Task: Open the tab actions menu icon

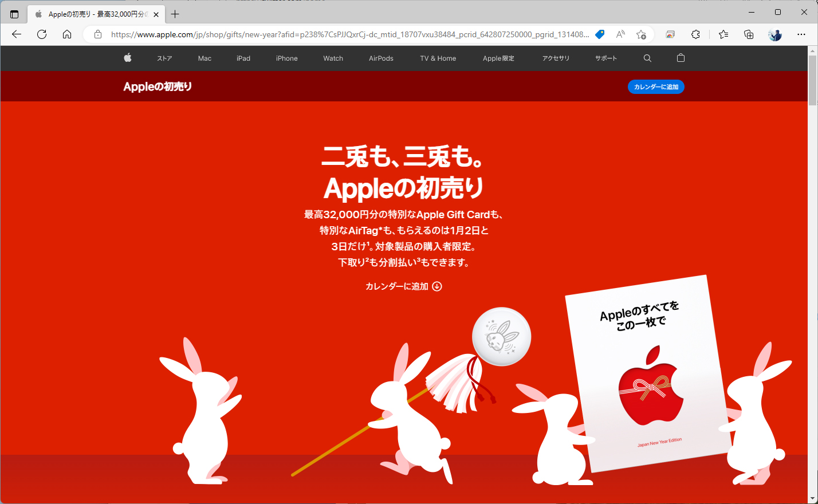Action: coord(14,14)
